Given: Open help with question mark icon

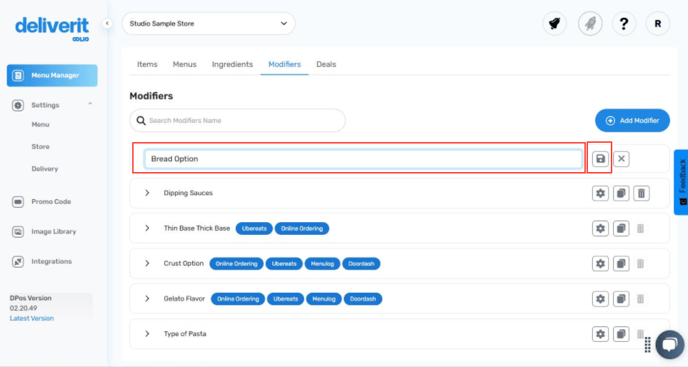Looking at the screenshot, I should point(624,23).
